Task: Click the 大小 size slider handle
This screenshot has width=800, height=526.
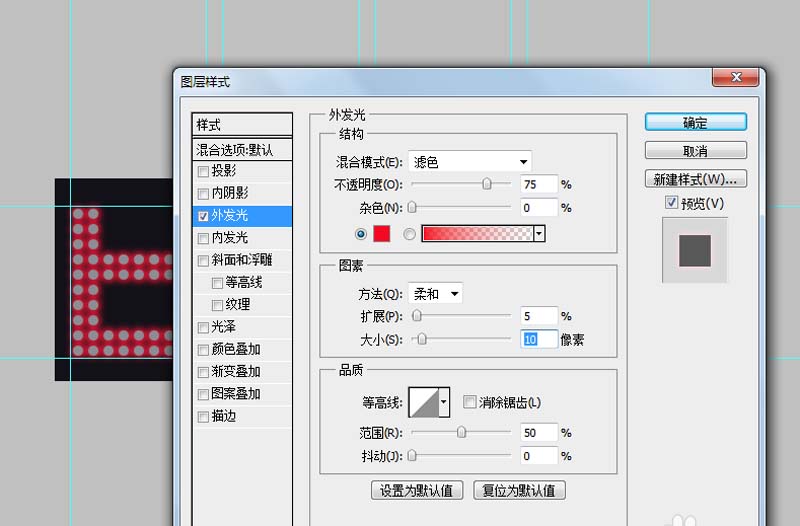Action: pos(422,339)
